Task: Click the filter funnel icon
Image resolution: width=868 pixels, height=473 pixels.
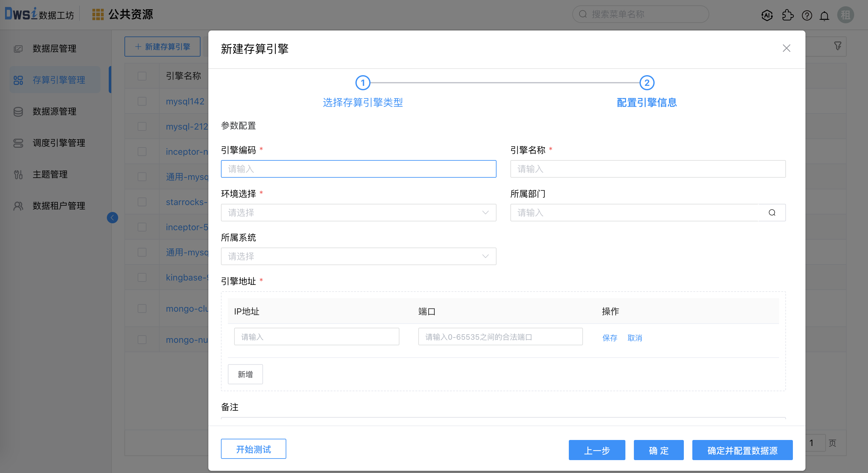Action: tap(838, 46)
